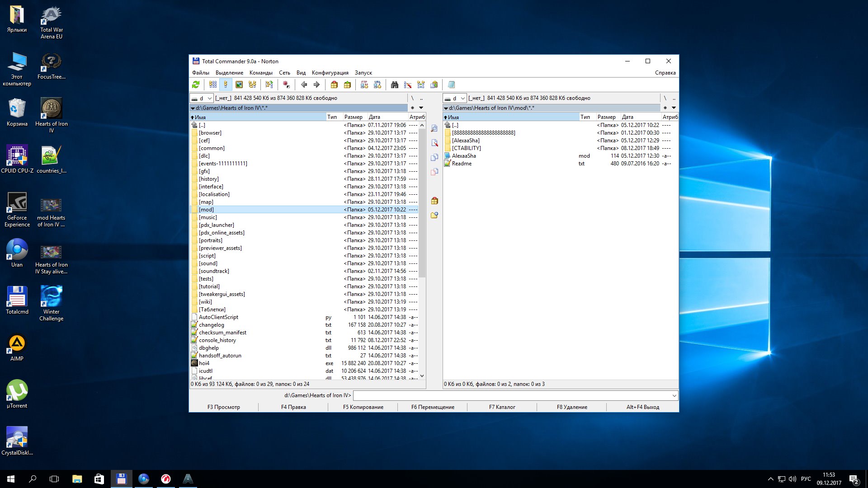Screen dimensions: 868x488
Task: Click the Copy icon in the middle bar
Action: click(434, 158)
